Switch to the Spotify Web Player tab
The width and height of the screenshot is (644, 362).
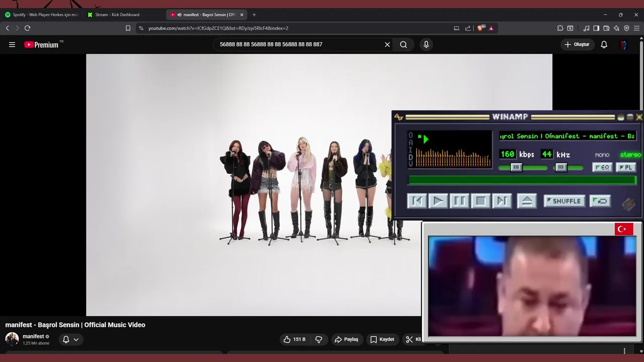click(x=41, y=15)
